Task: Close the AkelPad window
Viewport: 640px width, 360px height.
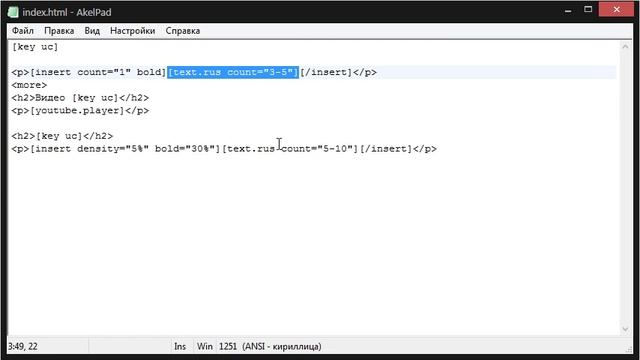Action: click(x=616, y=9)
